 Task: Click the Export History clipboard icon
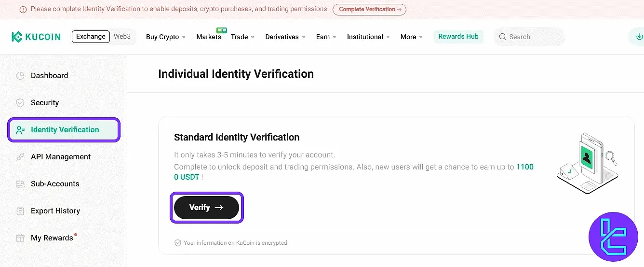coord(20,211)
